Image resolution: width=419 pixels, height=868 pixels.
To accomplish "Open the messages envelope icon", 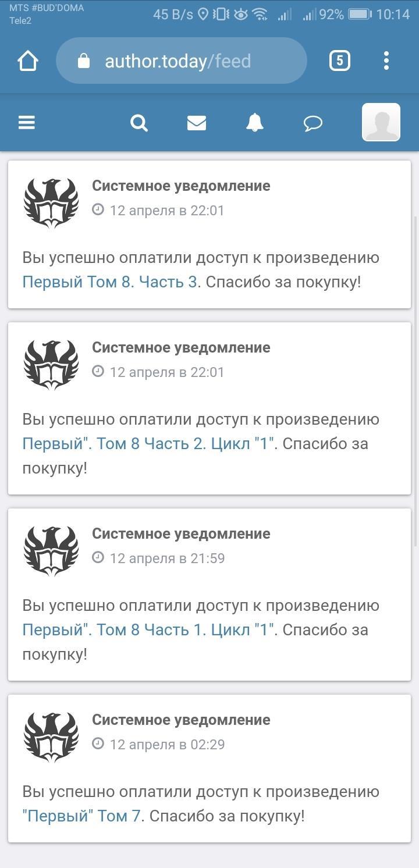I will pyautogui.click(x=197, y=123).
